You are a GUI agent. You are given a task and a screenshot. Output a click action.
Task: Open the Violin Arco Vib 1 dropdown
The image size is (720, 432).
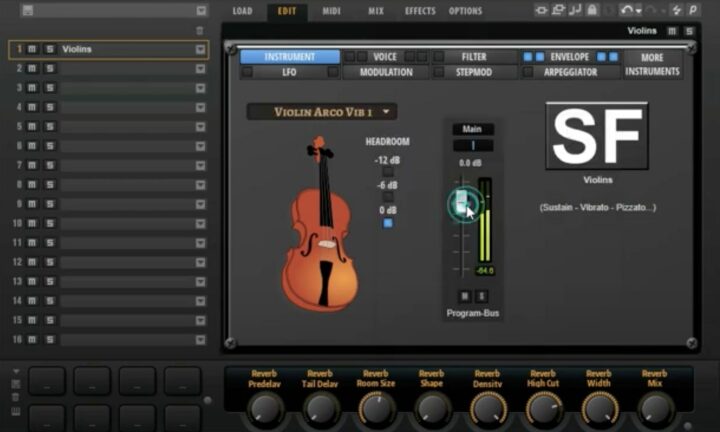tap(322, 112)
